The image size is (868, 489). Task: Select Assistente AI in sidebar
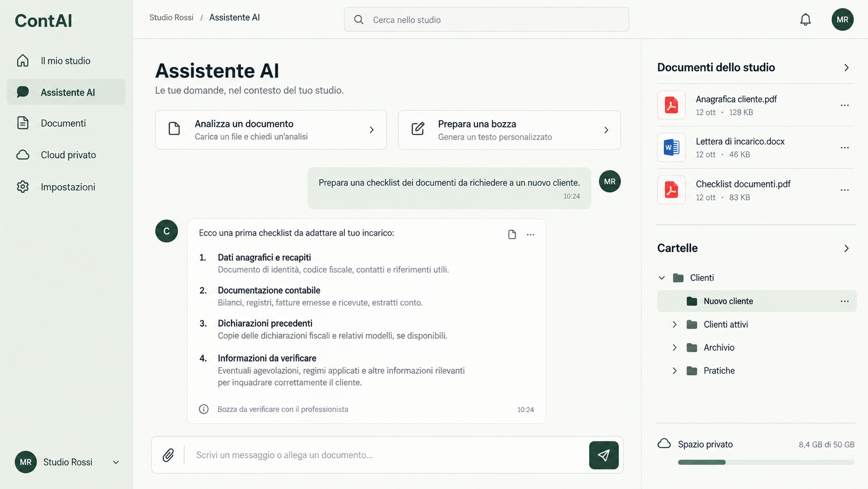(66, 92)
